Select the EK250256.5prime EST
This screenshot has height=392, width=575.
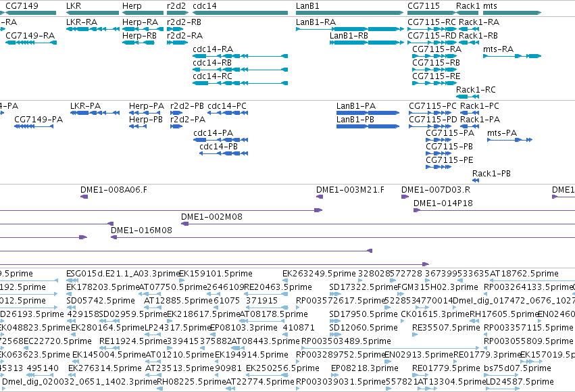267,376
